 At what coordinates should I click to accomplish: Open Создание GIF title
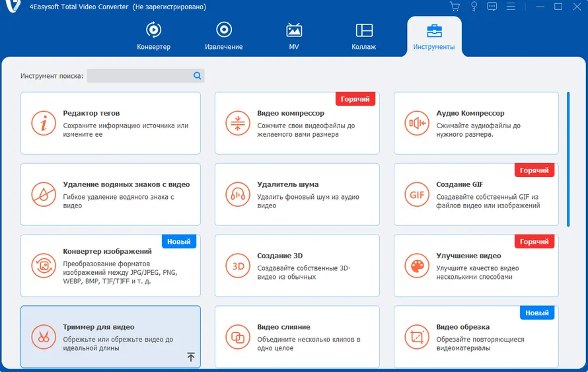coord(459,184)
